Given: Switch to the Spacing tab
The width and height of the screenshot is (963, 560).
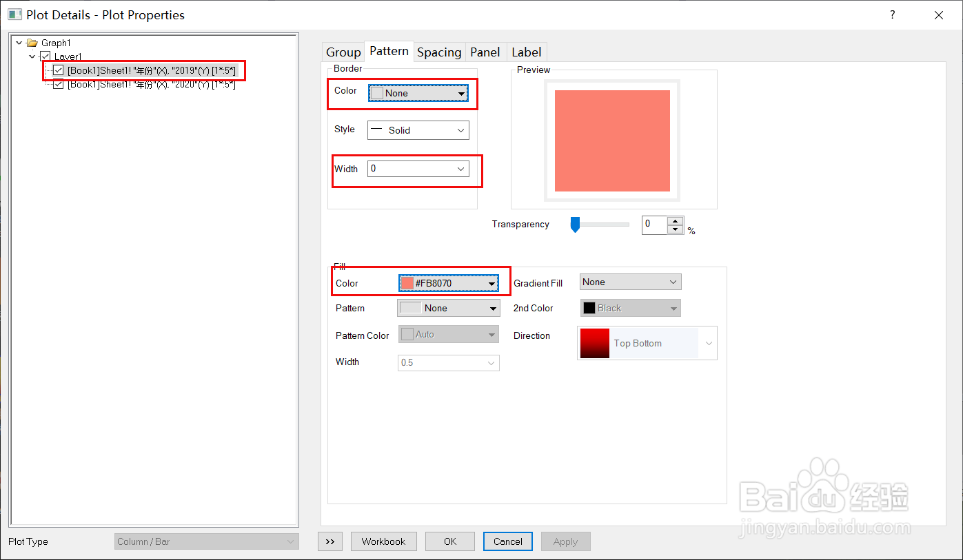Looking at the screenshot, I should (x=439, y=52).
